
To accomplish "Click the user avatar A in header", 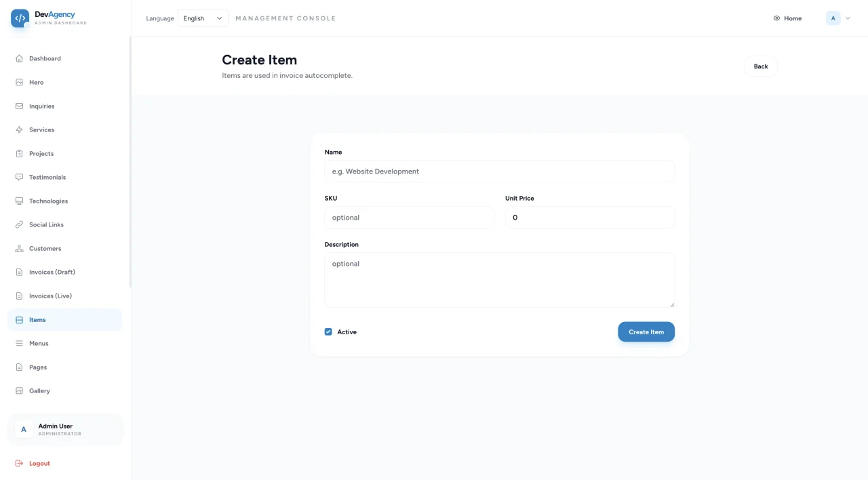I will coord(833,18).
